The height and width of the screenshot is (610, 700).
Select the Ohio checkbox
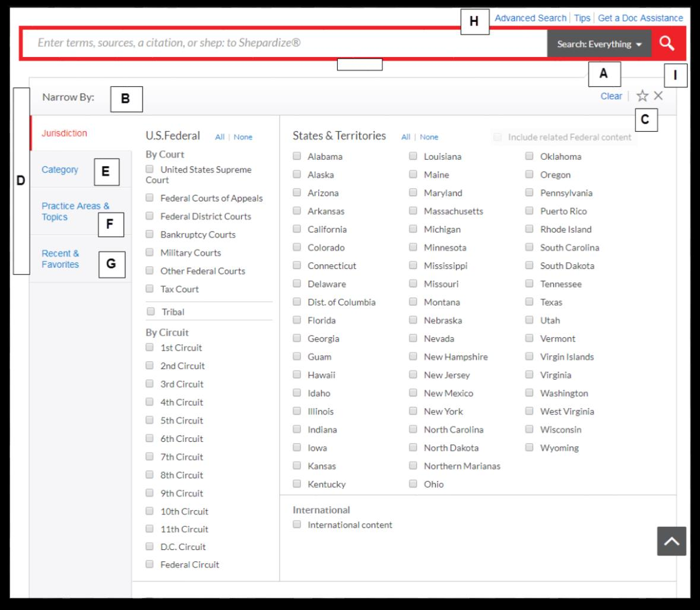click(x=413, y=483)
